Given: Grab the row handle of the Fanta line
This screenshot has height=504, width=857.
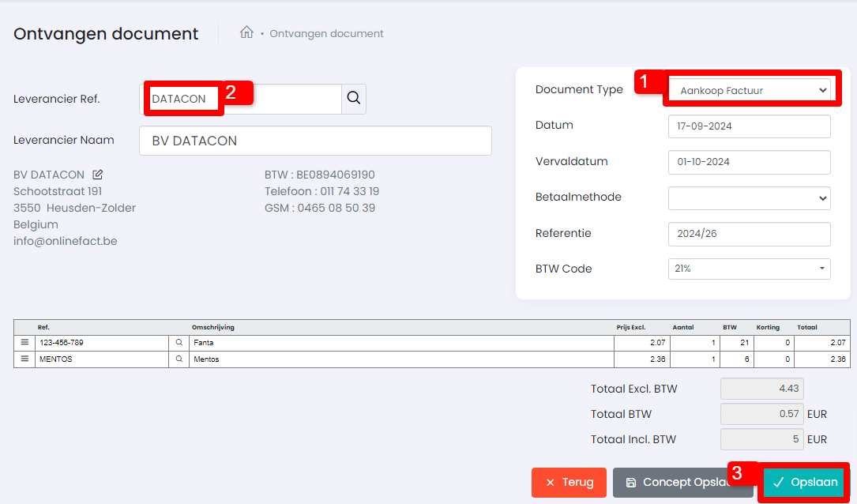Looking at the screenshot, I should pos(24,342).
